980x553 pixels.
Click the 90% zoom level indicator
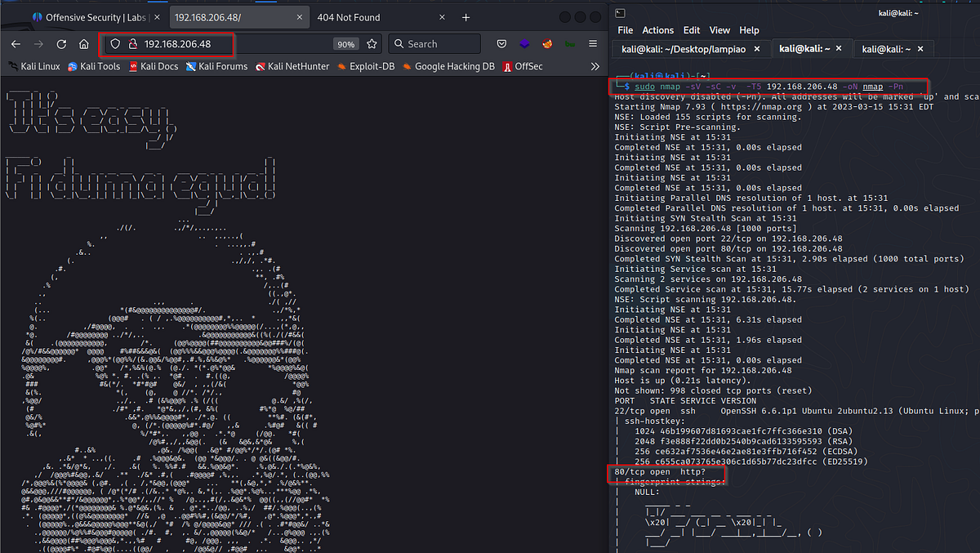point(346,43)
